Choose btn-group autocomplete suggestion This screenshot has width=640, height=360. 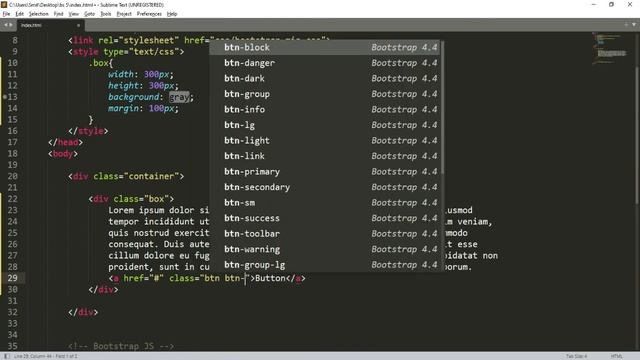(x=325, y=94)
